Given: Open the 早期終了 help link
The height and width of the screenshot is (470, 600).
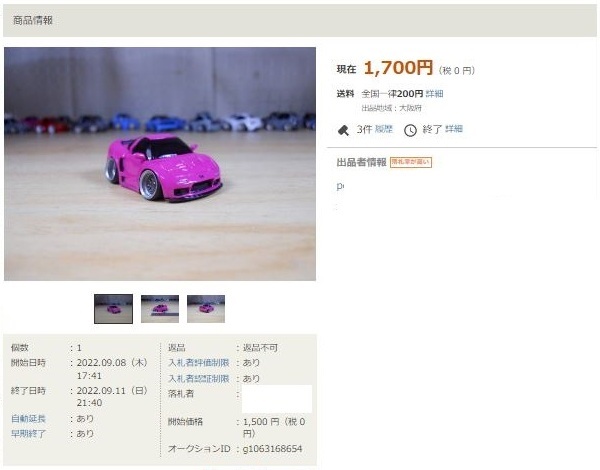Looking at the screenshot, I should [x=28, y=434].
